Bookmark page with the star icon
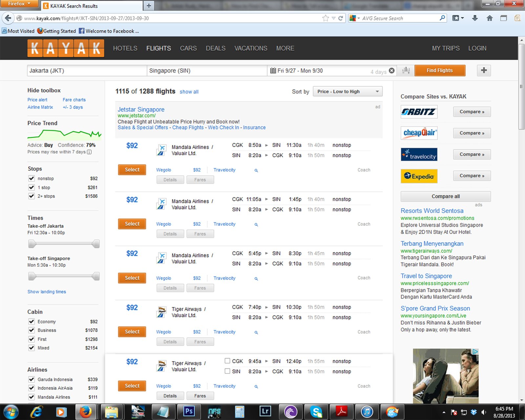This screenshot has height=420, width=525. coord(325,18)
